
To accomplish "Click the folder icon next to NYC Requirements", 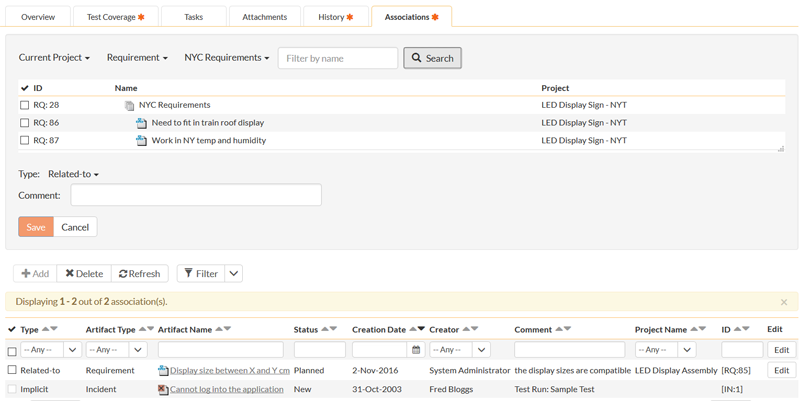I will point(129,105).
